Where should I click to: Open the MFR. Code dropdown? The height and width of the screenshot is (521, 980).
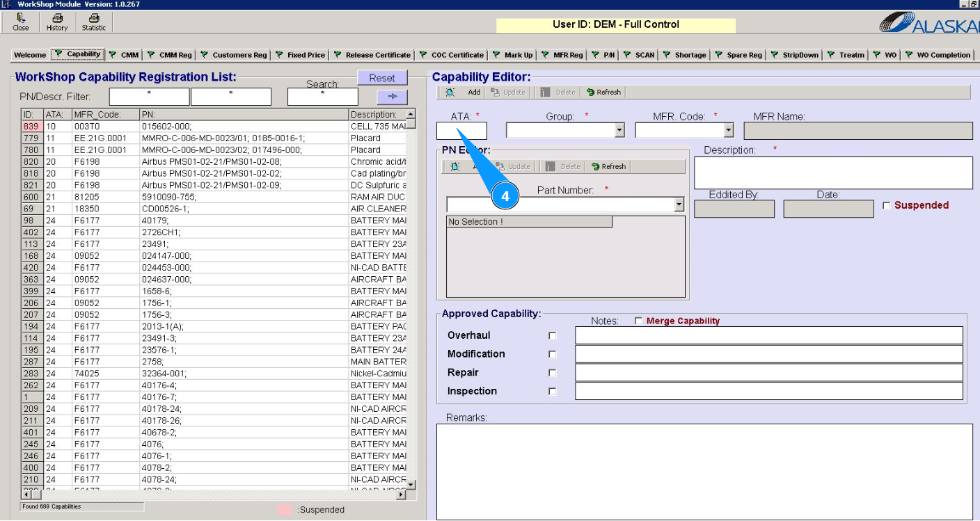[729, 131]
